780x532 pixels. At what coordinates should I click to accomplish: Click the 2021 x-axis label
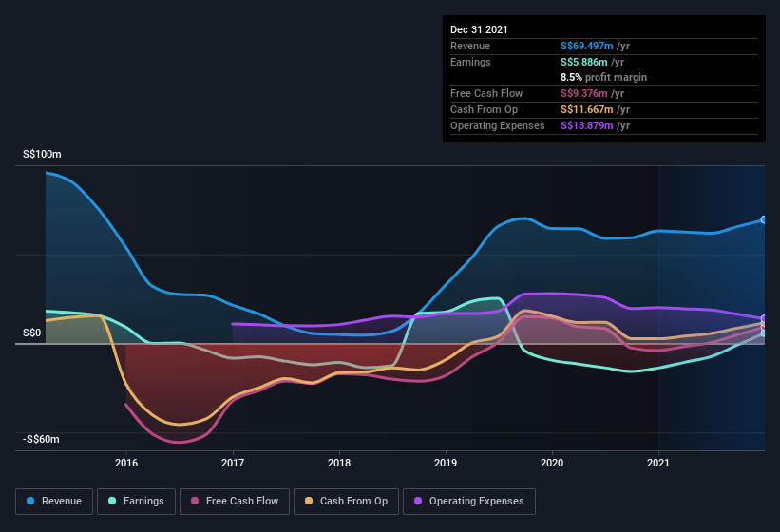(x=658, y=463)
